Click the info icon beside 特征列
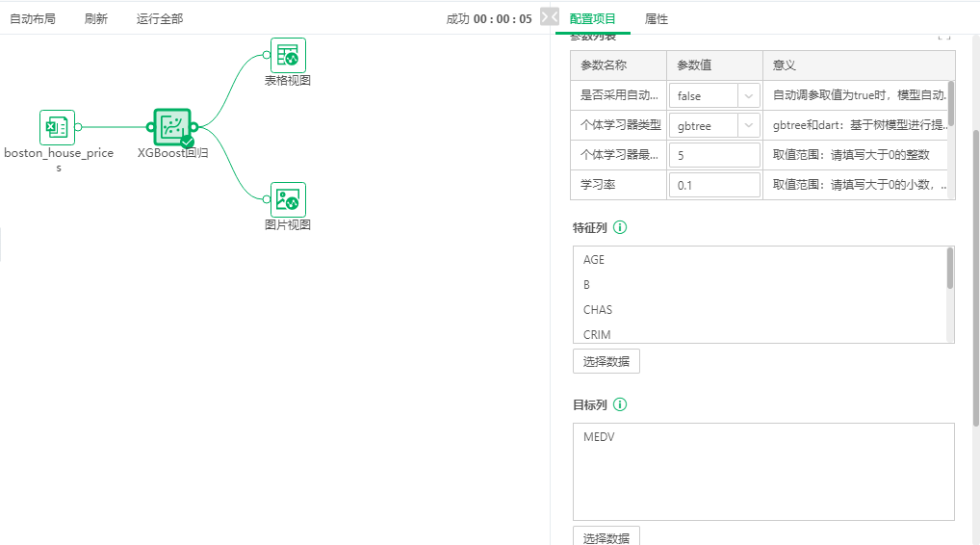The height and width of the screenshot is (545, 980). coord(620,227)
